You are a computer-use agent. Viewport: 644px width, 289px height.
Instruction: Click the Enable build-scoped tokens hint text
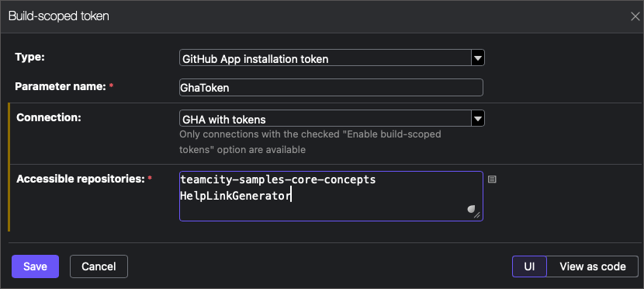(x=310, y=142)
